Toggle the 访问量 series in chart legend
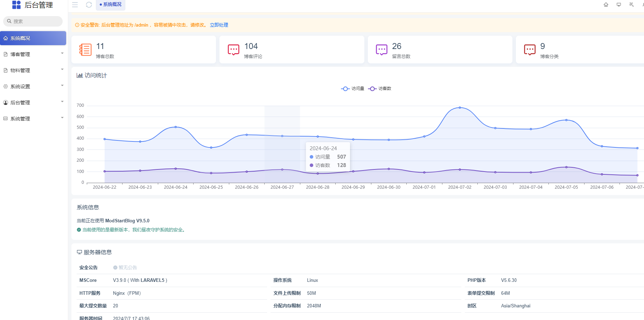644x320 pixels. pyautogui.click(x=352, y=89)
